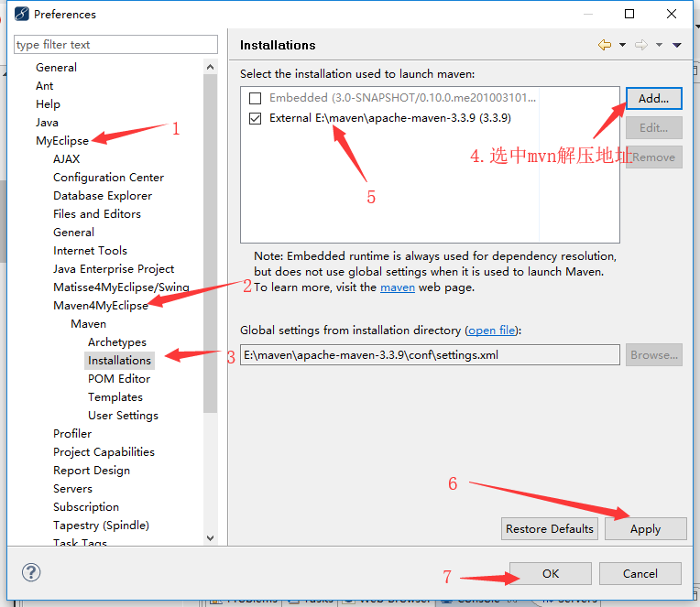Select Matisse4MyEclipse/Swing item

122,287
